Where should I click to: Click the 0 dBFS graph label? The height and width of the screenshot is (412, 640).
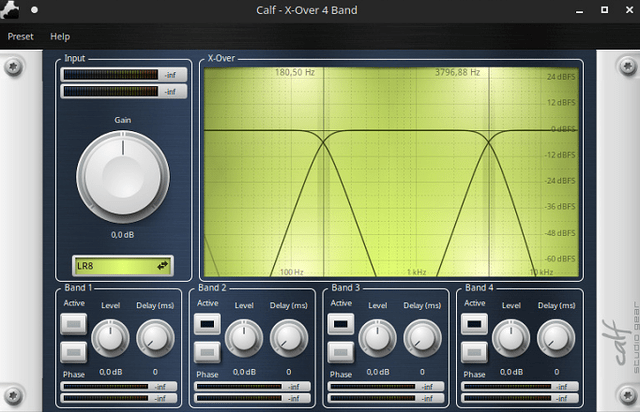(x=563, y=129)
